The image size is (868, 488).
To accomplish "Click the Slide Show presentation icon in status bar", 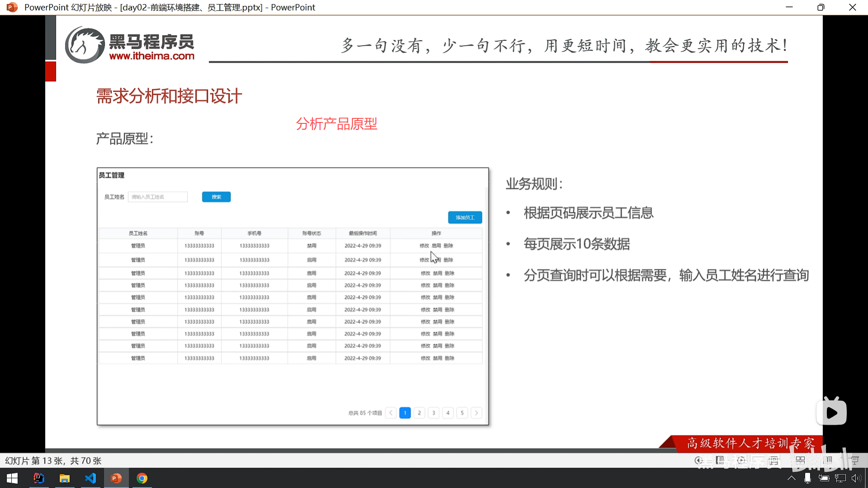I will pyautogui.click(x=855, y=460).
